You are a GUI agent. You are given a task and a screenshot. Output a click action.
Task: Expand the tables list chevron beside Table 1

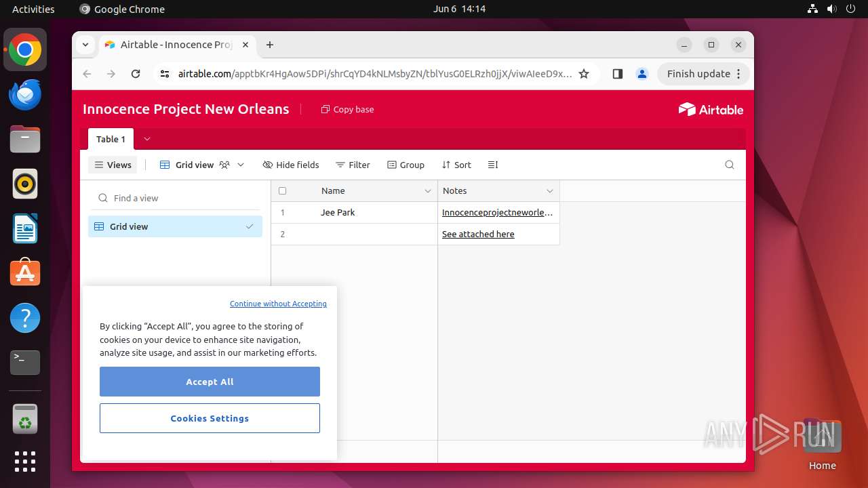[x=147, y=139]
